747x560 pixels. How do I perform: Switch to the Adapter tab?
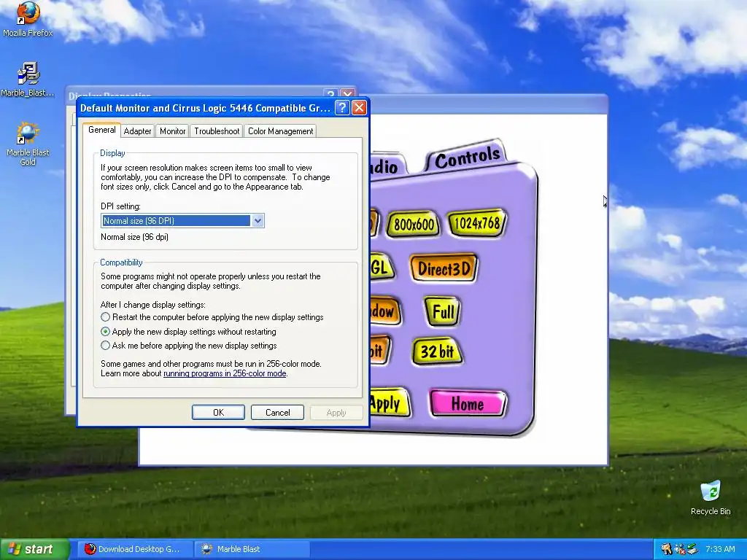pos(137,131)
